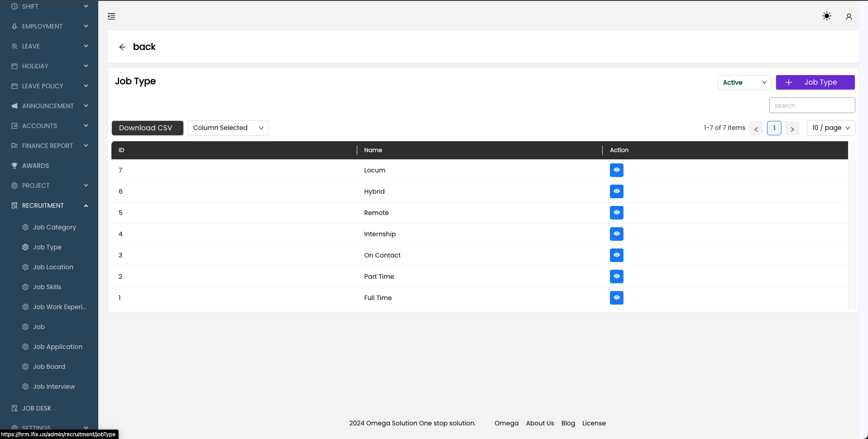Viewport: 868px width, 439px height.
Task: Click the Download CSV button
Action: tap(147, 128)
